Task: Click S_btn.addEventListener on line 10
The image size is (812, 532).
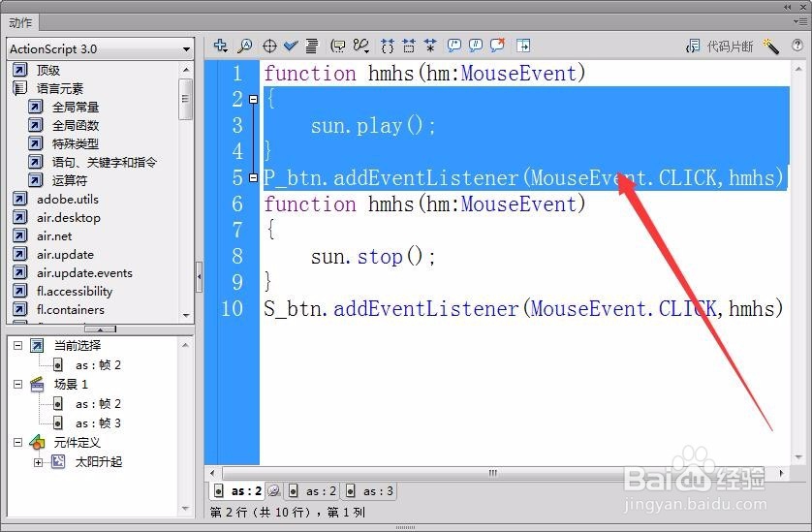Action: pyautogui.click(x=391, y=309)
